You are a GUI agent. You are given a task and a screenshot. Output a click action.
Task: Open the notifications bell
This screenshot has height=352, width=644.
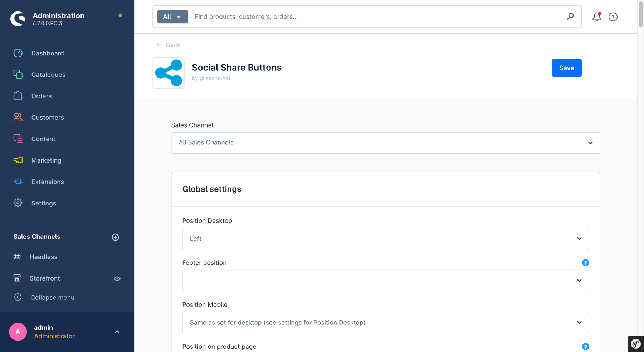(596, 17)
